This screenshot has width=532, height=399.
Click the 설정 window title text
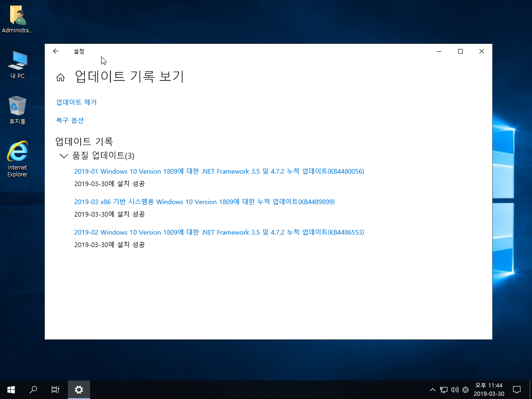click(x=79, y=51)
